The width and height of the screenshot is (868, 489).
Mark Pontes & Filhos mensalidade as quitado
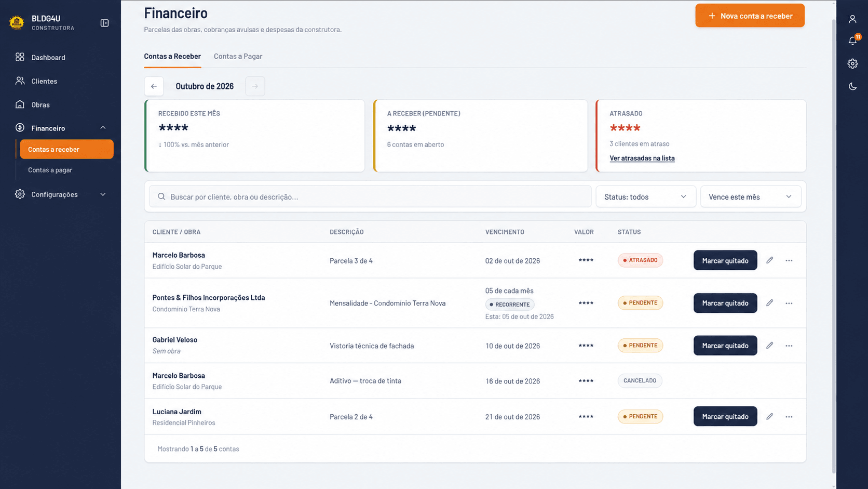(725, 303)
